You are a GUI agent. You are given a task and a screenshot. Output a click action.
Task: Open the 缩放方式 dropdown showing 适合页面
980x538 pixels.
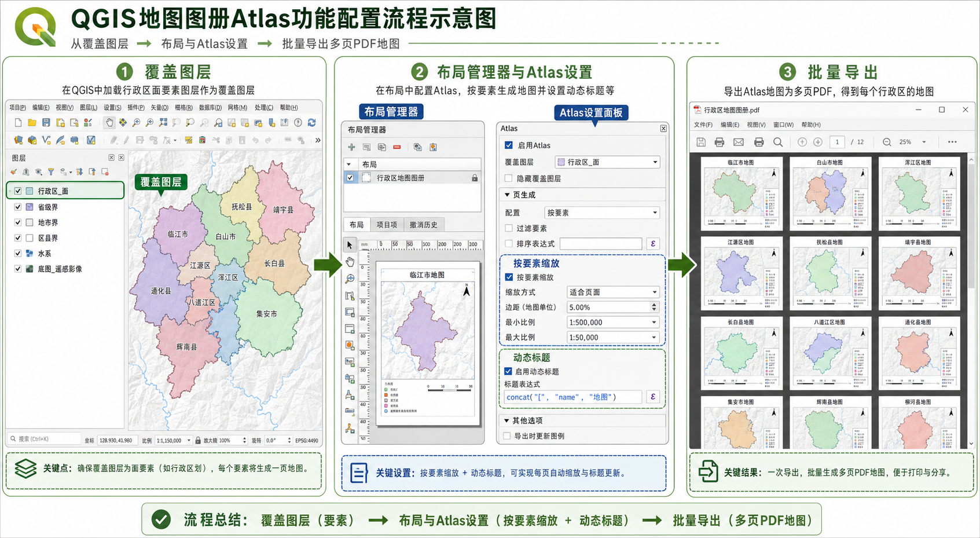613,292
